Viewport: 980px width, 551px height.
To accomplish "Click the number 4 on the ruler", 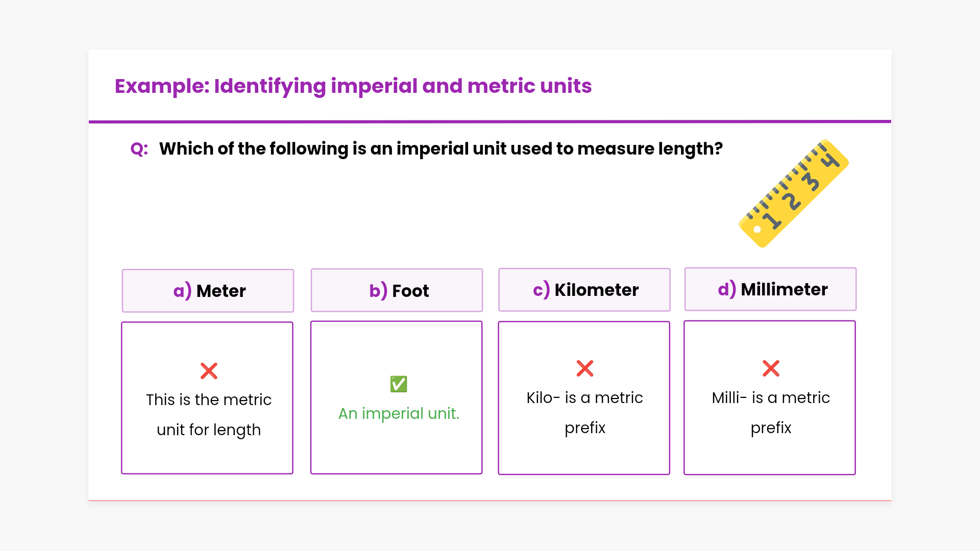I will 830,160.
